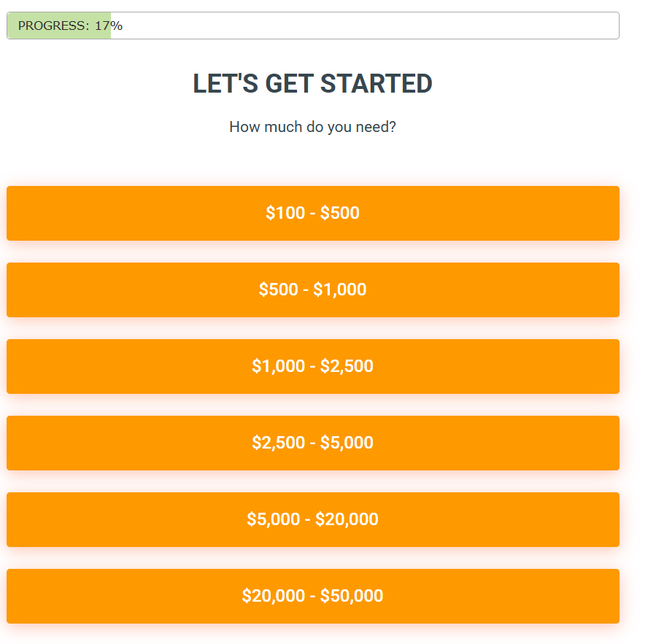The width and height of the screenshot is (648, 644).
Task: Click the fourth loan range choice
Action: click(312, 443)
